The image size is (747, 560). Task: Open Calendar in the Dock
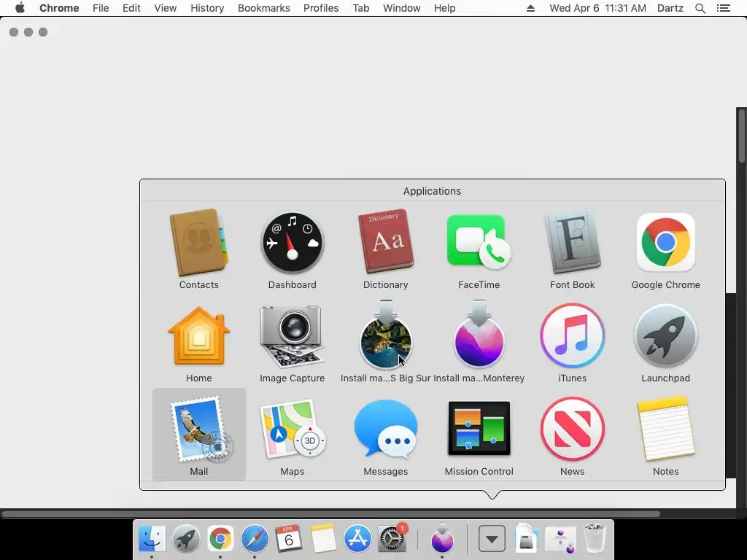pos(289,539)
